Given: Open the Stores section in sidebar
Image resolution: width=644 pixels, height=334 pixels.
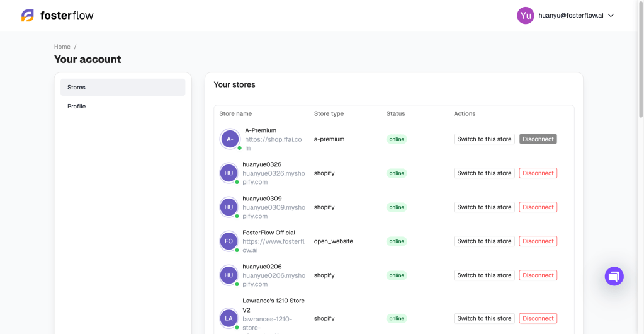Looking at the screenshot, I should tap(123, 87).
